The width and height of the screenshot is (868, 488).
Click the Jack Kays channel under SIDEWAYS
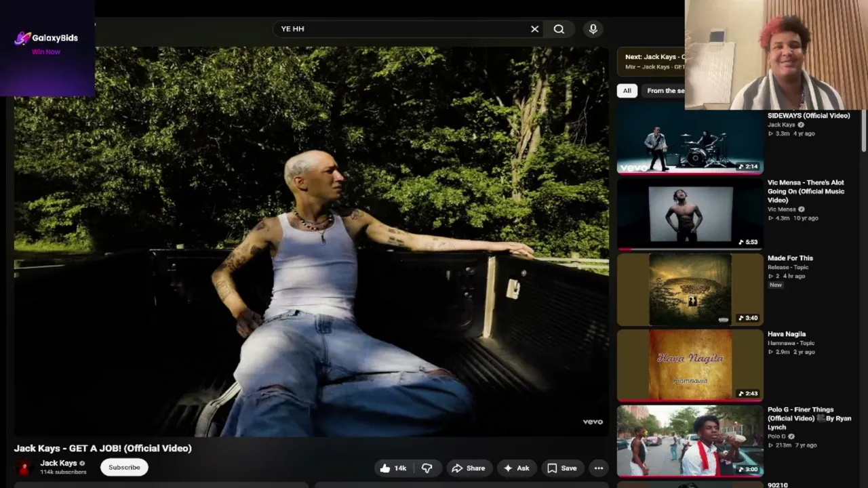coord(781,125)
